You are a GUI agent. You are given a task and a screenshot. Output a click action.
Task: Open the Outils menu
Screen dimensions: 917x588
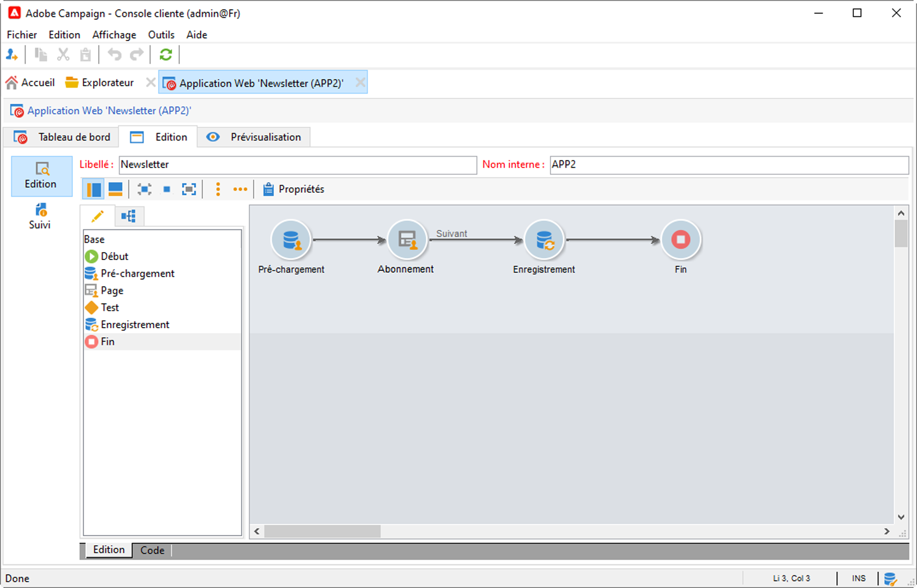click(161, 35)
